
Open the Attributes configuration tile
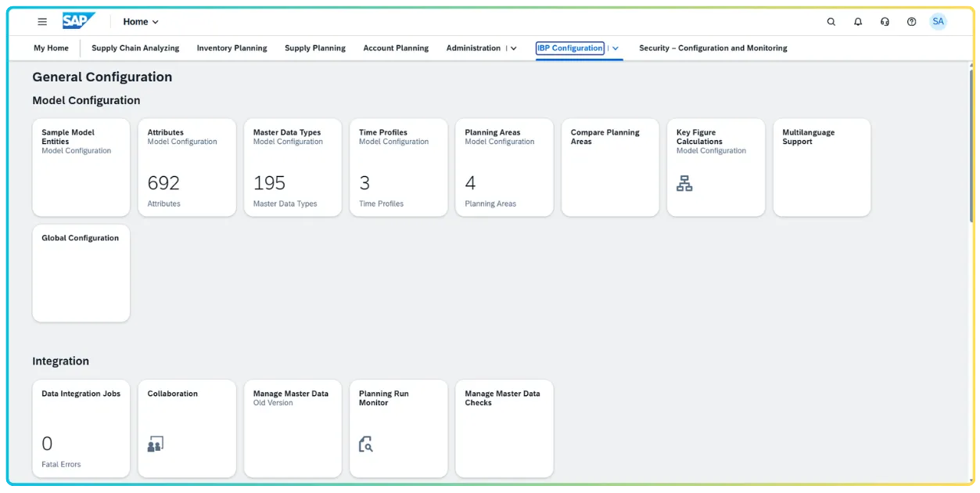click(x=187, y=167)
